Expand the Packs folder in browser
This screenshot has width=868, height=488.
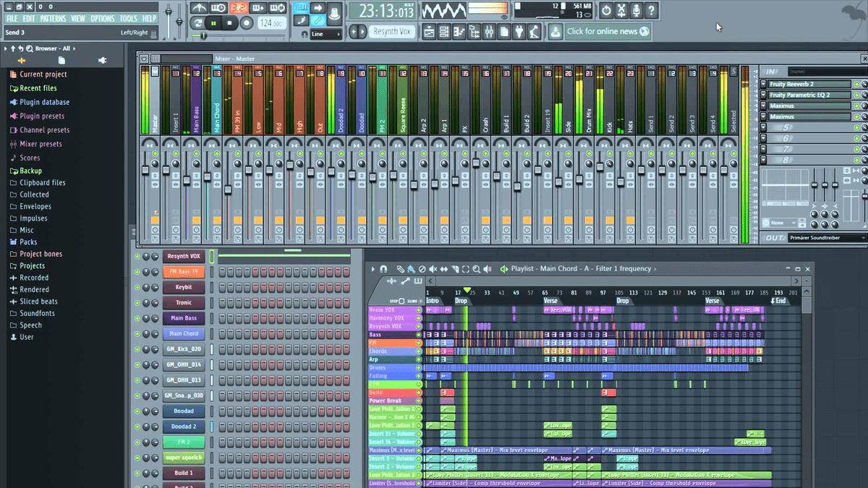(27, 242)
